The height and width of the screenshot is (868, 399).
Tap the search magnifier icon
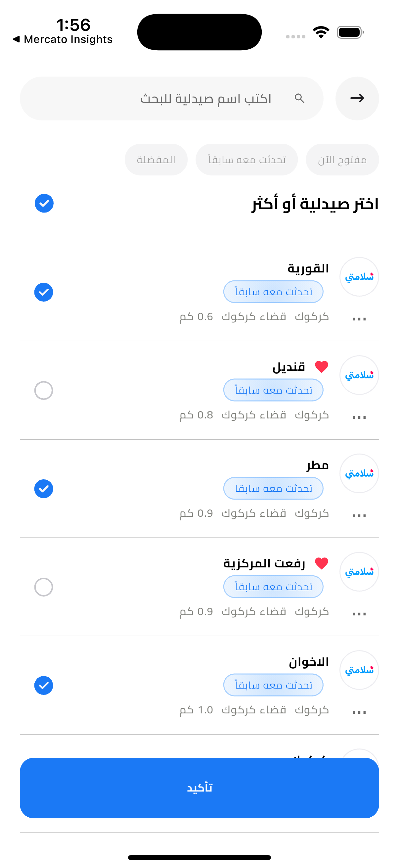tap(299, 98)
